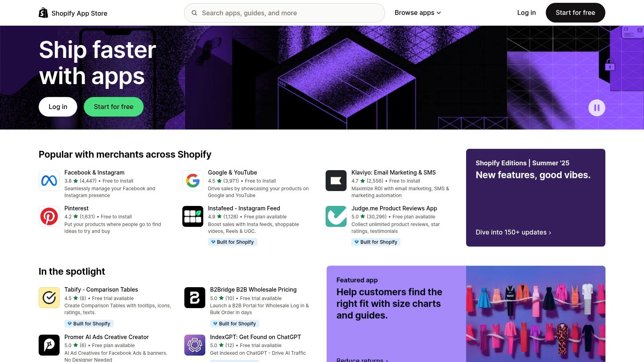Click the Shopify App Store header link
This screenshot has height=362, width=644.
pyautogui.click(x=79, y=13)
